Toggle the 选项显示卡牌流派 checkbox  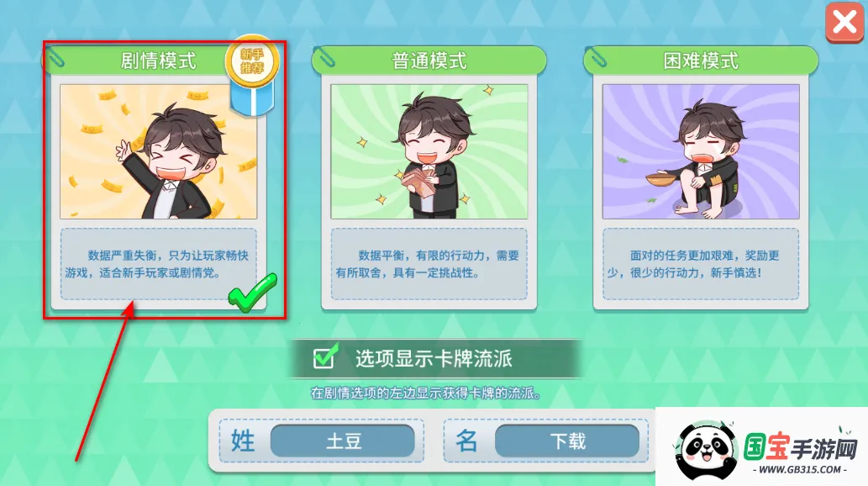click(324, 357)
